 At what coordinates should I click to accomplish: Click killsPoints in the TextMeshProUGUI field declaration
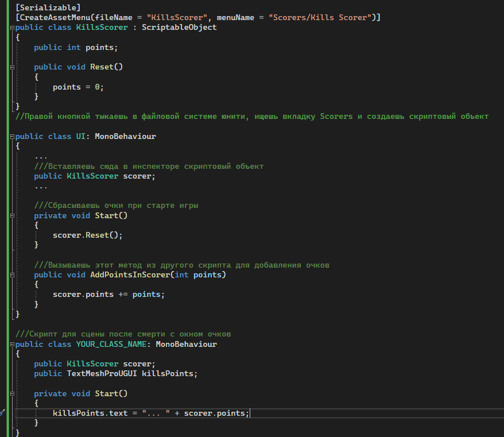[168, 374]
